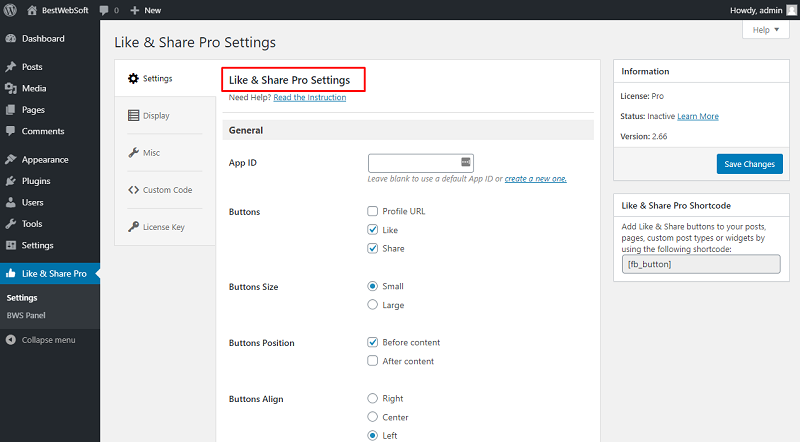This screenshot has height=442, width=800.
Task: Uncheck the Like button checkbox
Action: point(372,230)
